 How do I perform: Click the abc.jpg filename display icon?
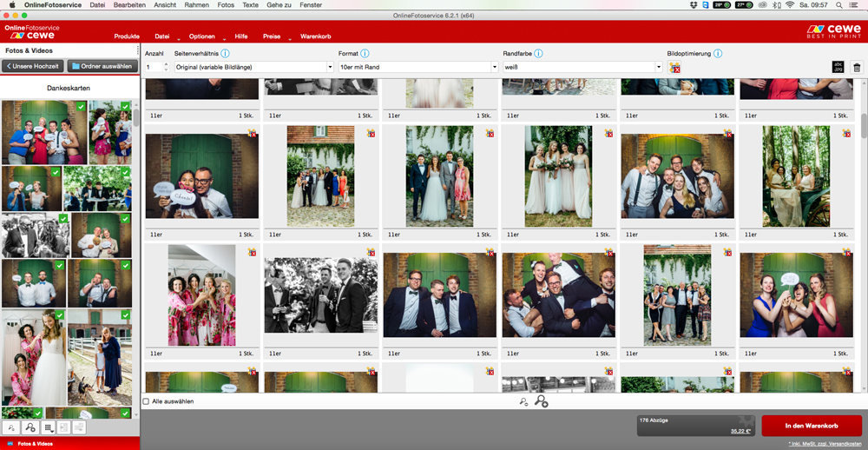838,67
